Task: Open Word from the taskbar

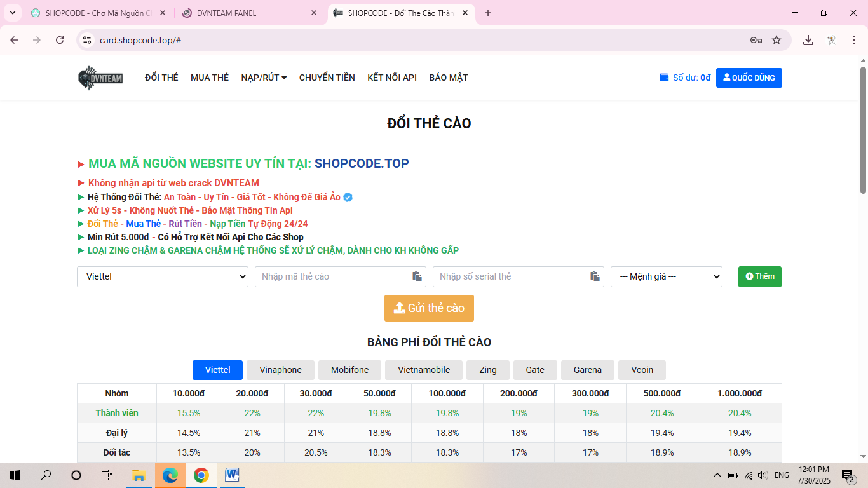Action: [x=231, y=475]
